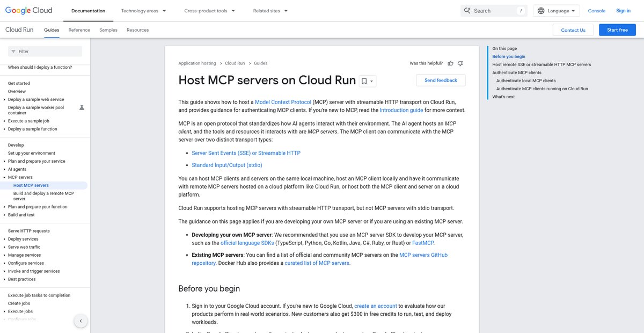
Task: Collapse the MCP servers section
Action: point(5,177)
